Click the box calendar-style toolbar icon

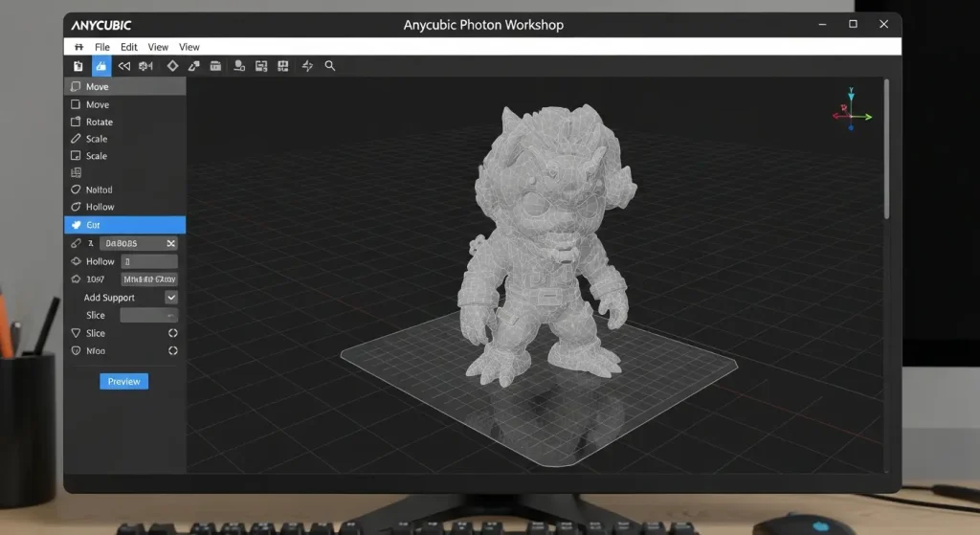pos(215,66)
